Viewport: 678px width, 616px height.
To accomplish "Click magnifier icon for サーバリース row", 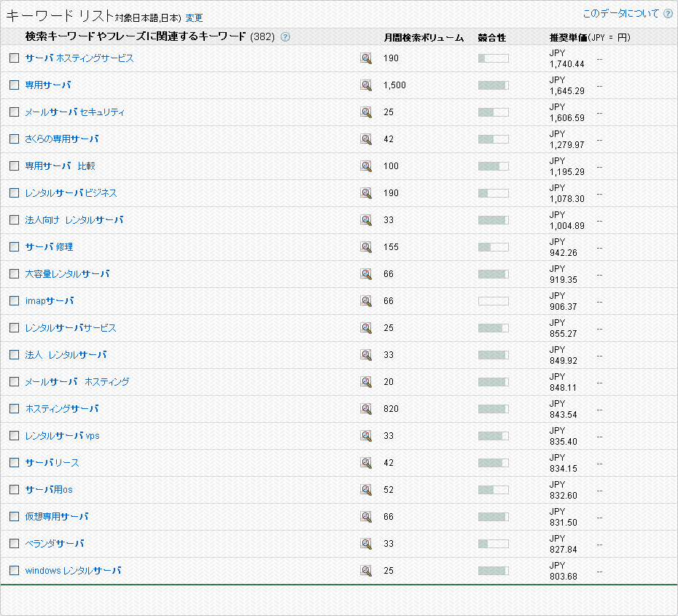I will tap(366, 463).
